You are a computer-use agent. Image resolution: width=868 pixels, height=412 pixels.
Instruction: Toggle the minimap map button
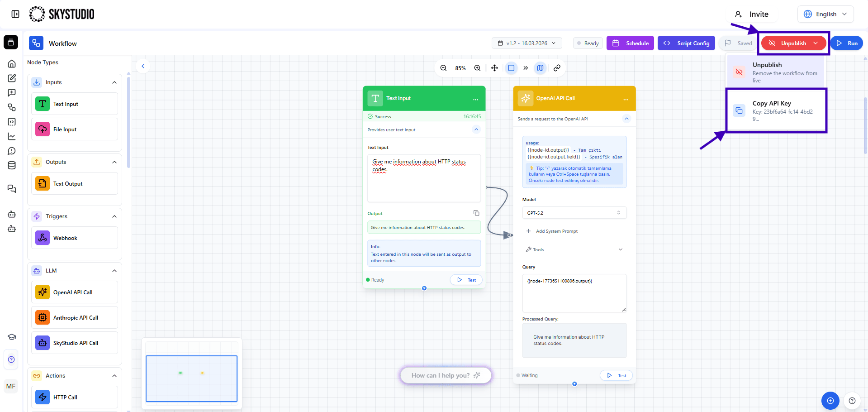point(540,68)
